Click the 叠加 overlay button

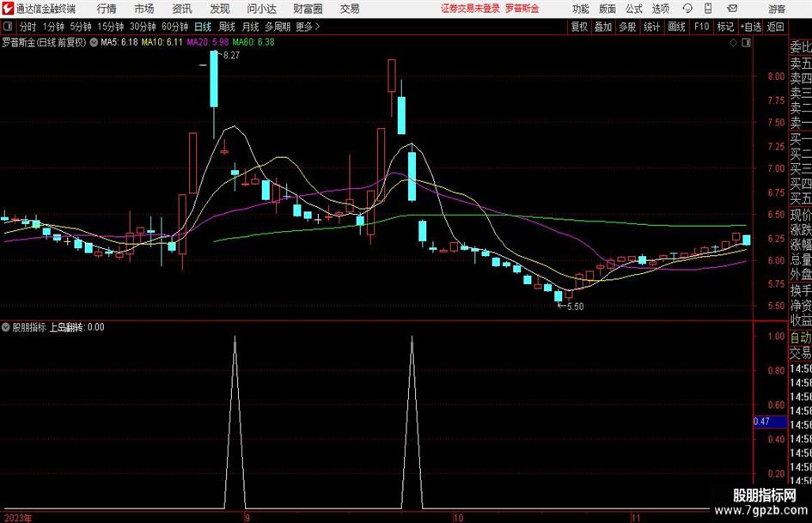(x=603, y=27)
